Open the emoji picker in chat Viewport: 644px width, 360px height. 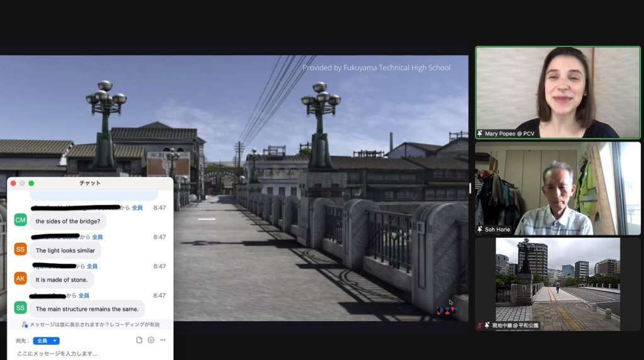[x=151, y=340]
